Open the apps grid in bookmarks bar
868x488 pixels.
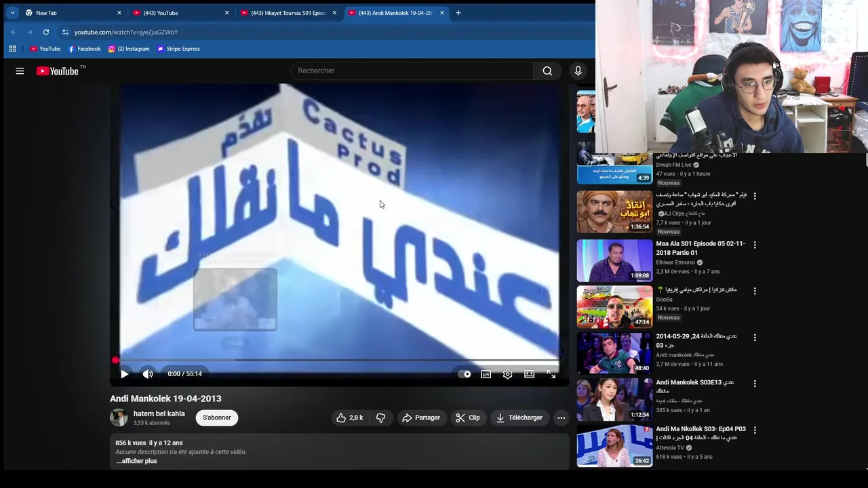tap(12, 49)
